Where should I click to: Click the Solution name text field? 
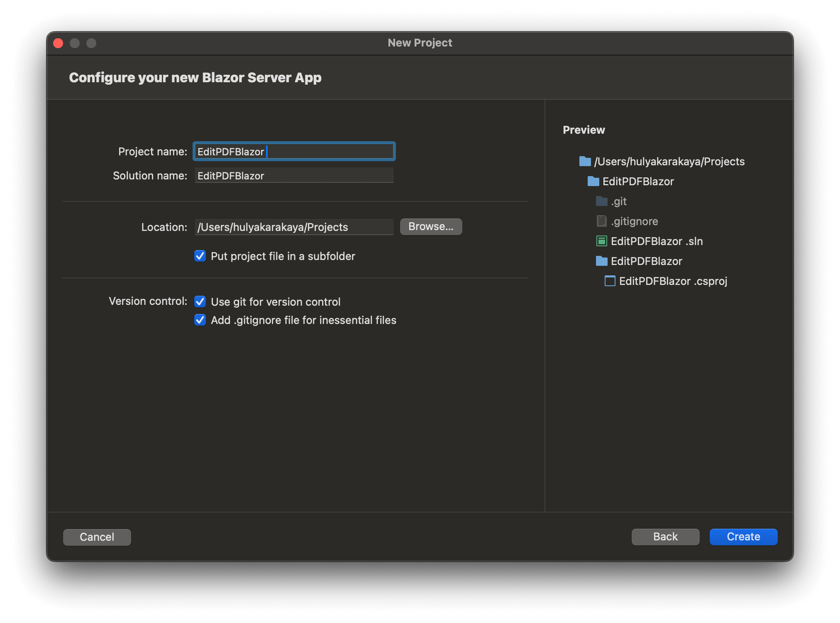(x=294, y=176)
